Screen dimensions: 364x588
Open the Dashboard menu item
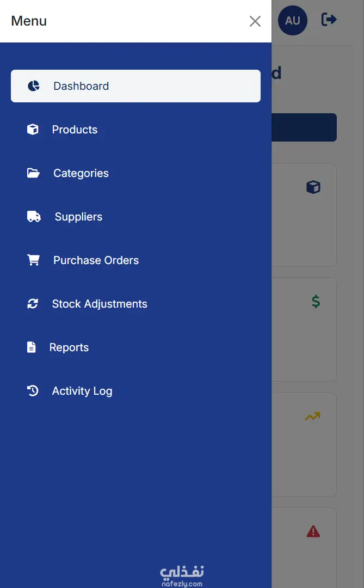click(135, 86)
